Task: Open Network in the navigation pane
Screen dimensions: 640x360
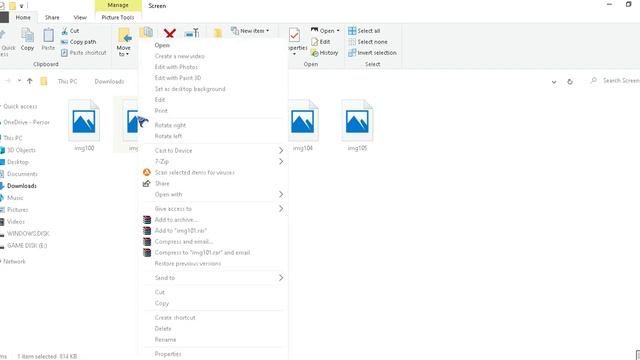Action: point(14,262)
